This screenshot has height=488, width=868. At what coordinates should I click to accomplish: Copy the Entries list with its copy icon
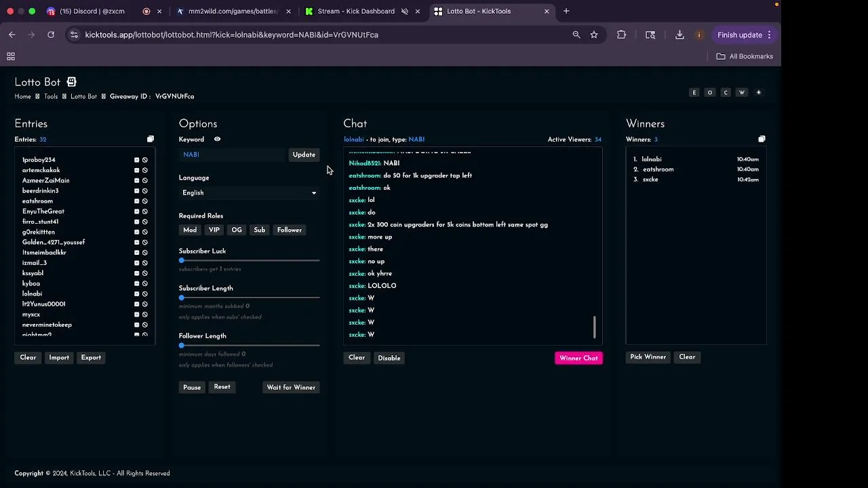click(151, 139)
